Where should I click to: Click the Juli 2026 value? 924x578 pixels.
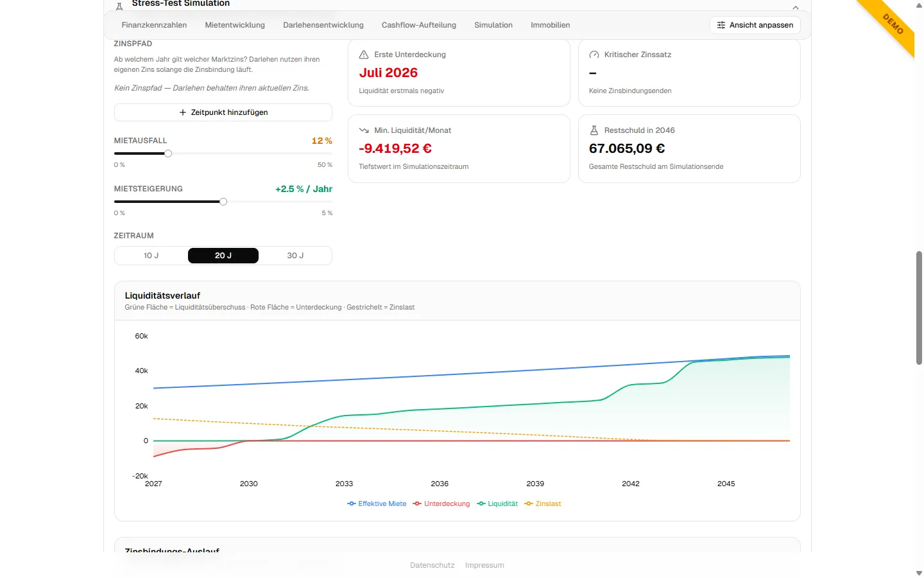388,73
